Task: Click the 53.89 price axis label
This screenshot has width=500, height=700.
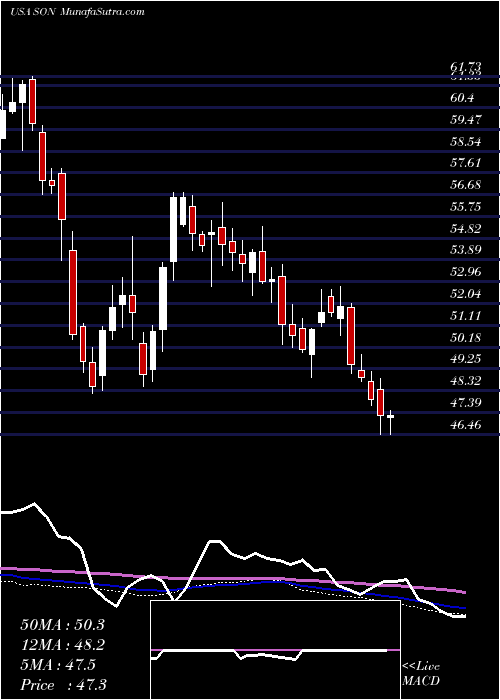Action: 466,249
